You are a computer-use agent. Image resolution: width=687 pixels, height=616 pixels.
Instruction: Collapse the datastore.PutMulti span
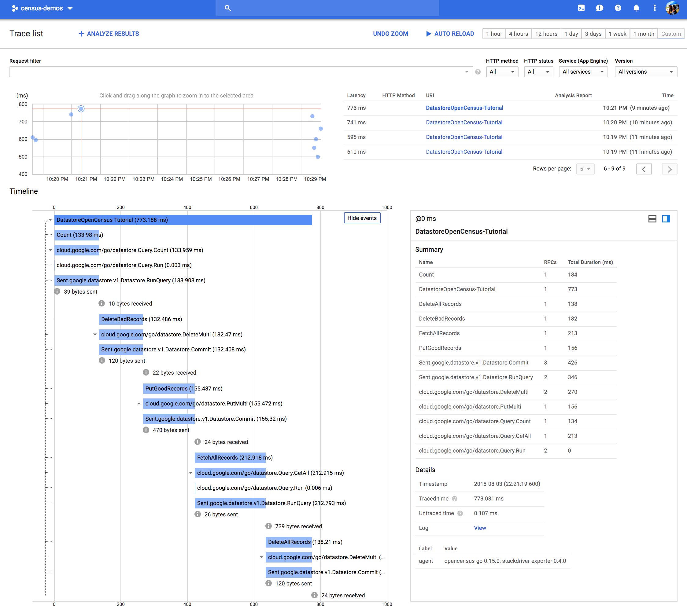pyautogui.click(x=139, y=404)
